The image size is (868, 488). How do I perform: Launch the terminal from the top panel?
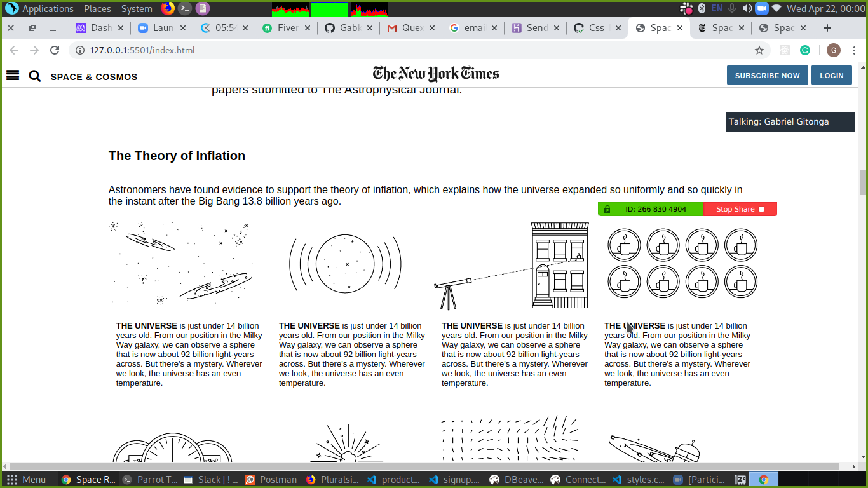tap(184, 8)
